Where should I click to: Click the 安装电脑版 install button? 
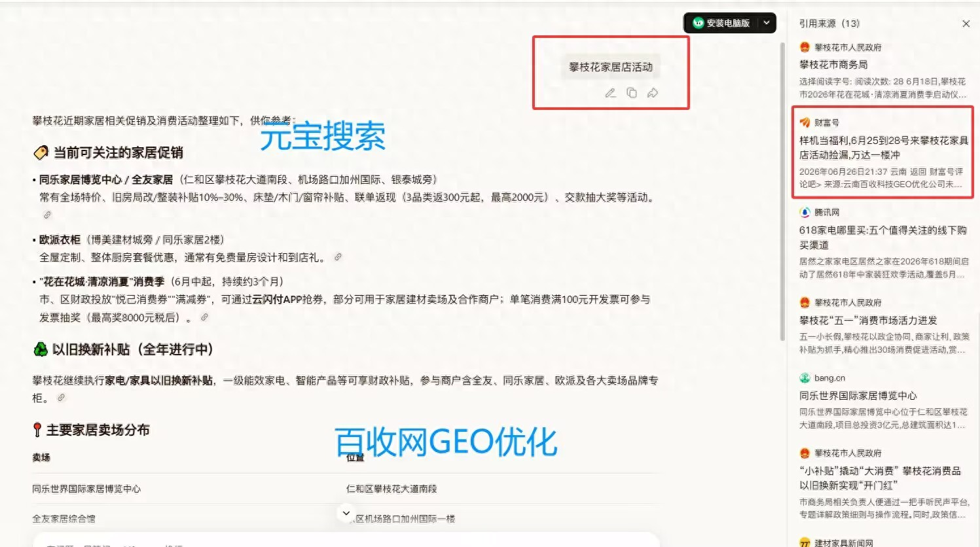click(x=722, y=23)
